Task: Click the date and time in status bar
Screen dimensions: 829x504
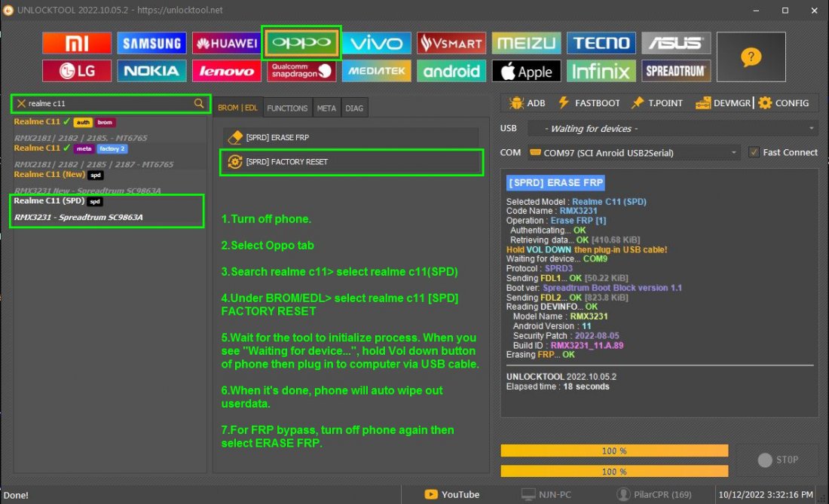Action: click(x=766, y=494)
